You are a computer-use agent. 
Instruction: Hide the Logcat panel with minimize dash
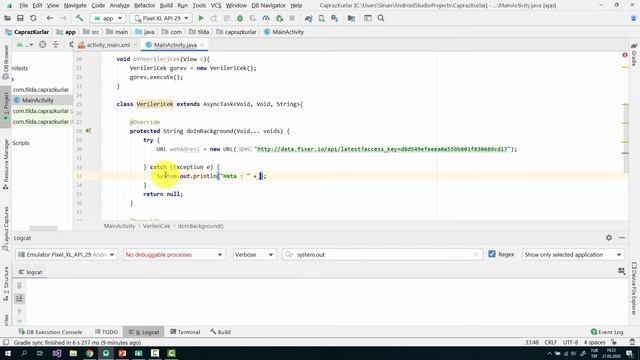622,238
